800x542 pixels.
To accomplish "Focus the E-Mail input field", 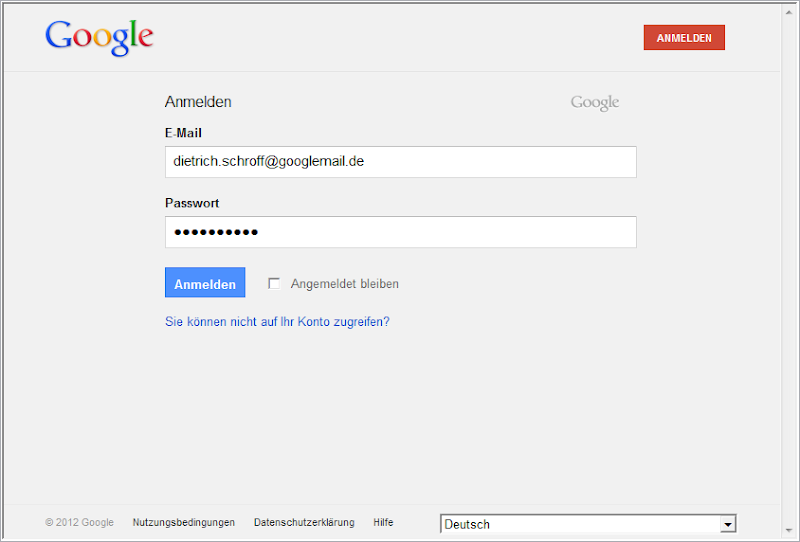I will coord(400,162).
